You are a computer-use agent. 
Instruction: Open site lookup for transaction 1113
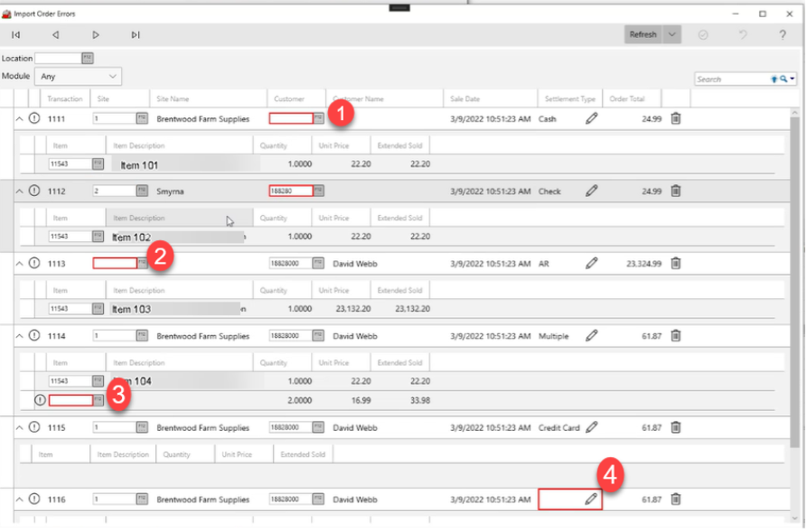pyautogui.click(x=143, y=263)
